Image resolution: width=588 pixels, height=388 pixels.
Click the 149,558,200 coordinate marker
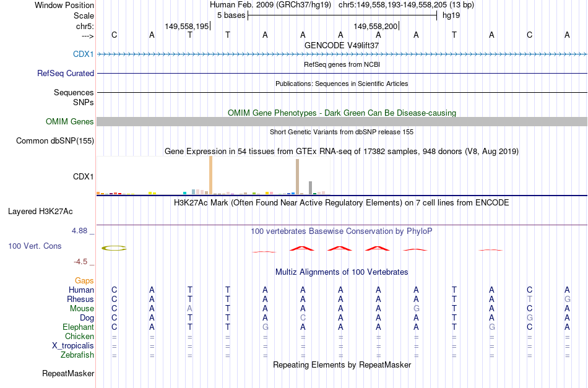(x=375, y=26)
